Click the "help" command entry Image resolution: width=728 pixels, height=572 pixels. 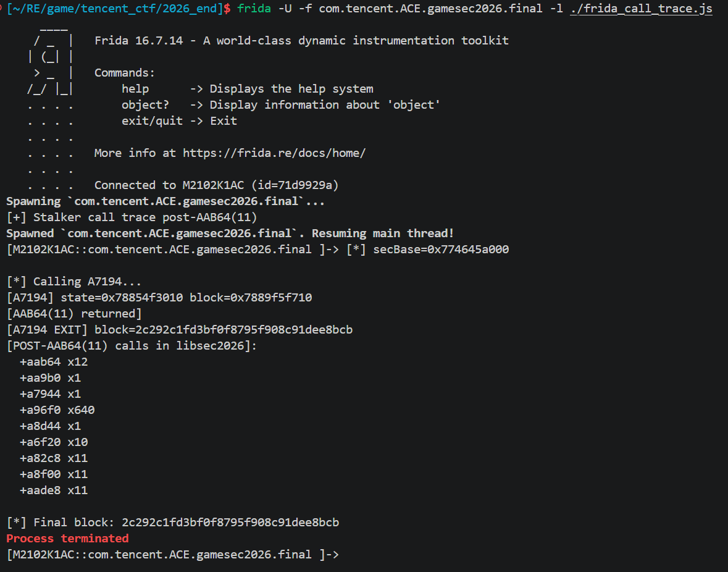135,89
